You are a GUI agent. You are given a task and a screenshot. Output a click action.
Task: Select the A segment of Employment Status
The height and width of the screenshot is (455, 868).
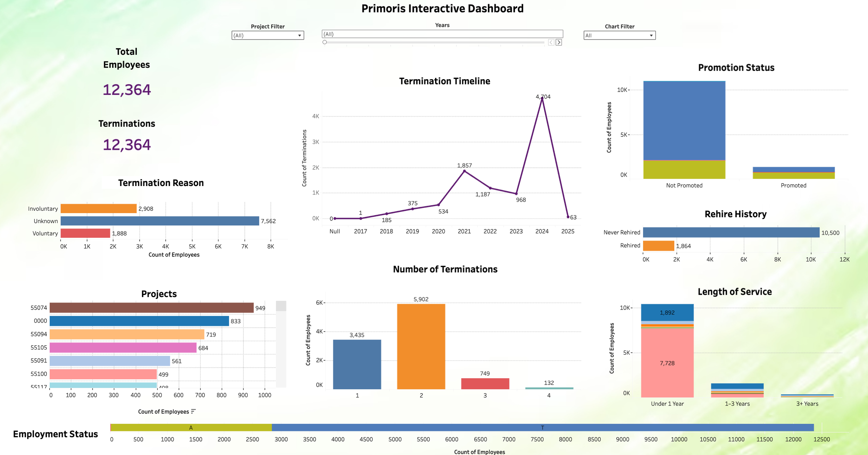pos(191,428)
